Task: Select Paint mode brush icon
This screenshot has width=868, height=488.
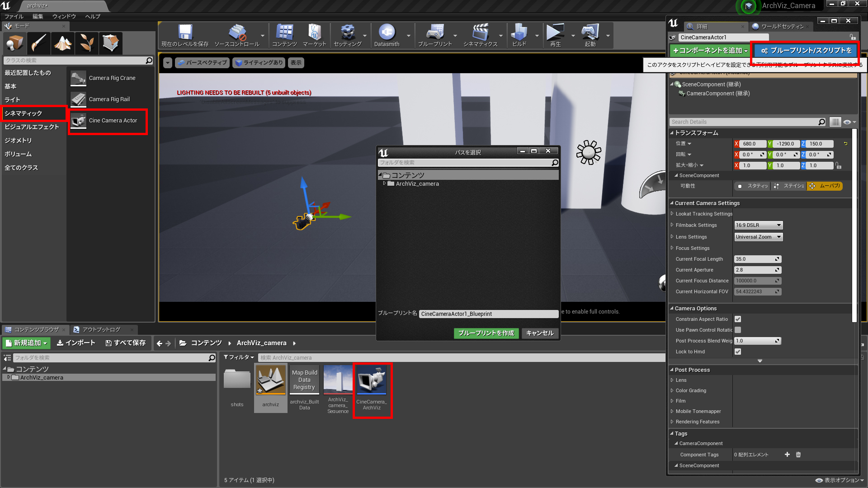Action: 38,43
